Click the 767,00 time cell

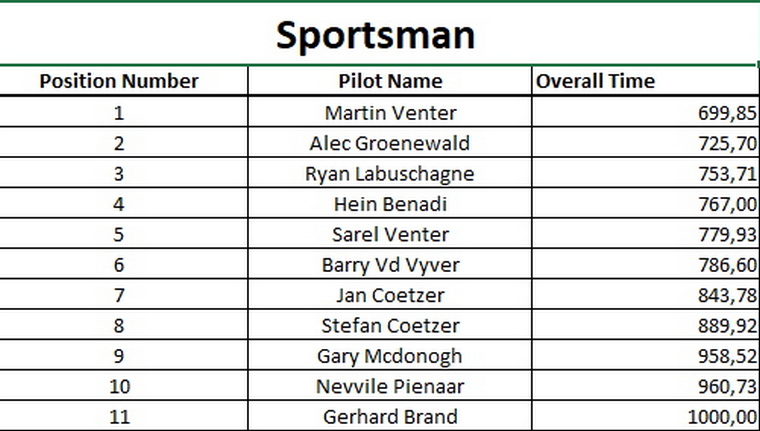coord(644,203)
